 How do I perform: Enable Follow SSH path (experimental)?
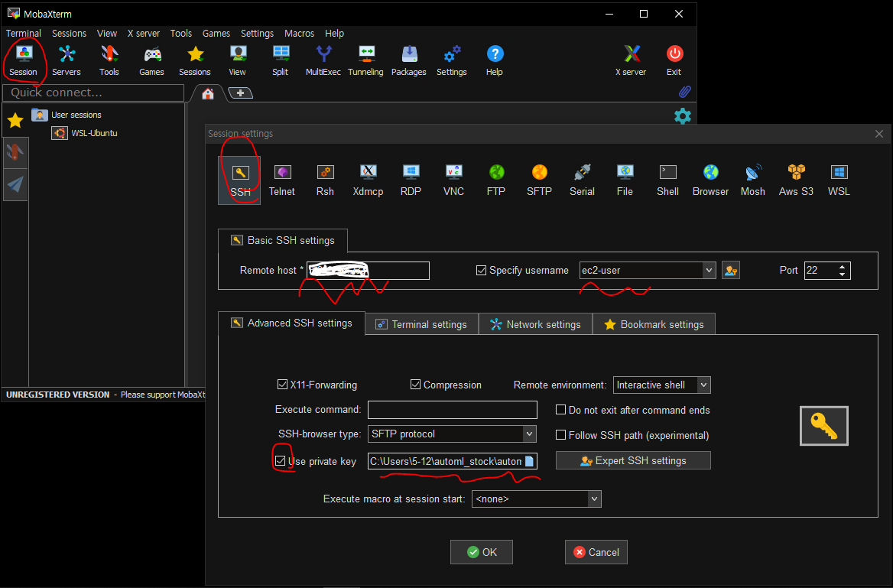point(561,435)
